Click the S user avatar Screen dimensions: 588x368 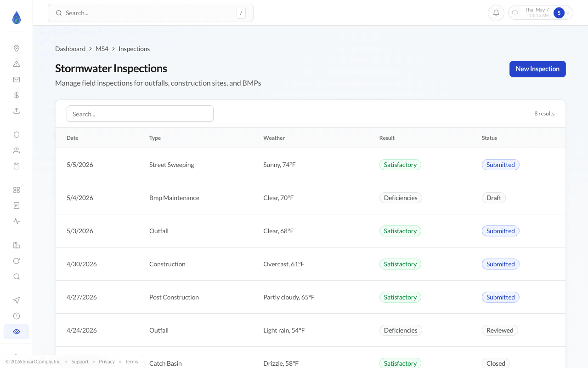click(x=559, y=13)
